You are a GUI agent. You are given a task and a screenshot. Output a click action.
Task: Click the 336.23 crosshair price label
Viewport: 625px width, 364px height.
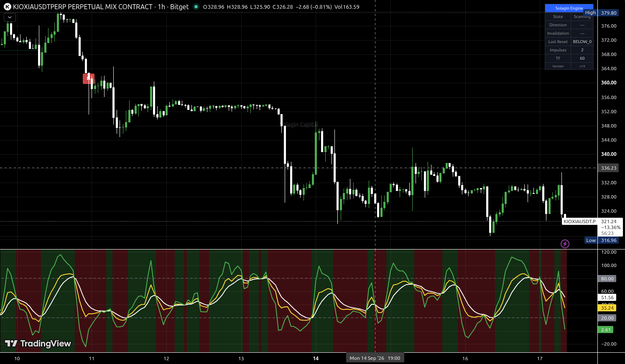tap(608, 168)
